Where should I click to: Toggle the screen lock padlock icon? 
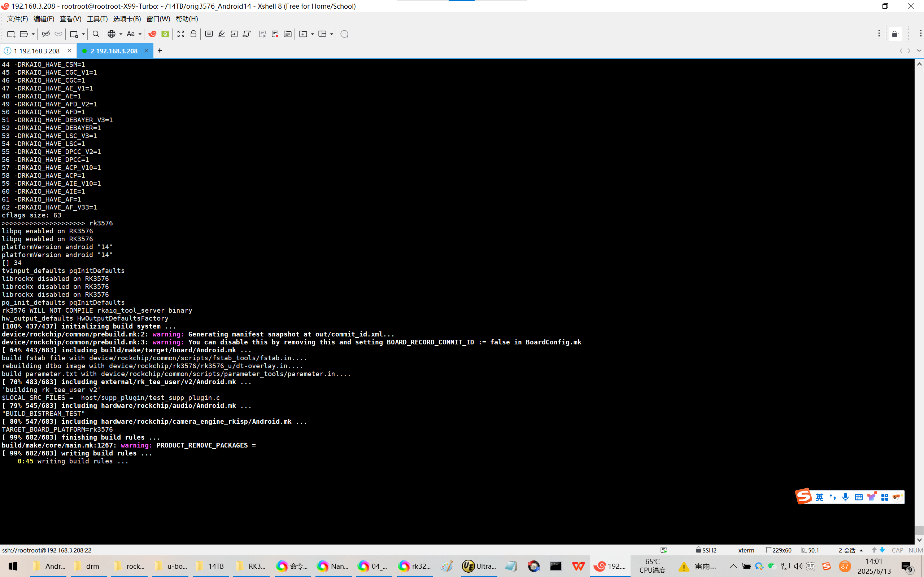coord(193,34)
